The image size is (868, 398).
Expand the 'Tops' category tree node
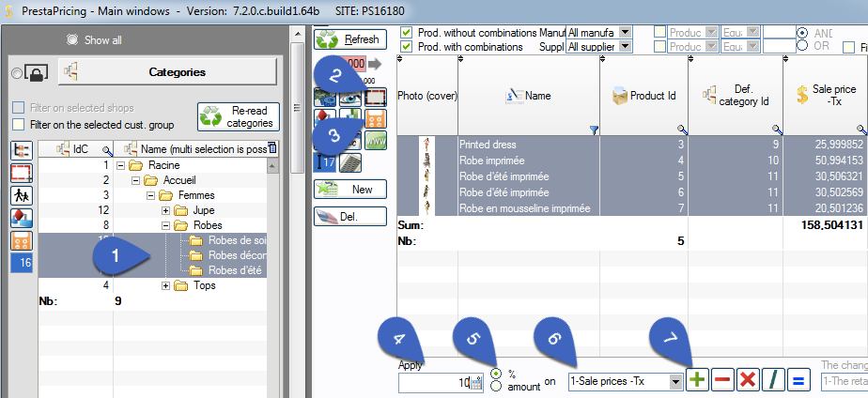coord(166,285)
